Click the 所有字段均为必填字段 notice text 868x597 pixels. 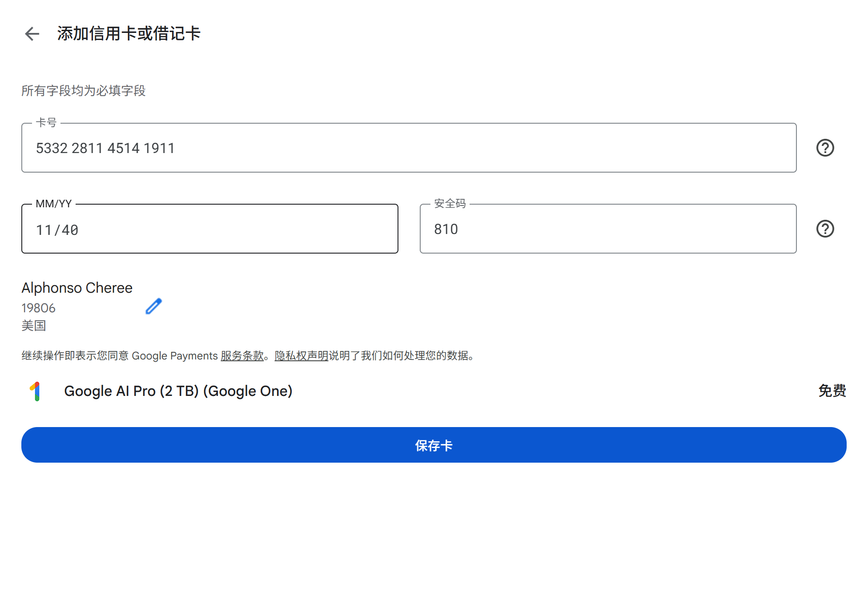click(83, 91)
